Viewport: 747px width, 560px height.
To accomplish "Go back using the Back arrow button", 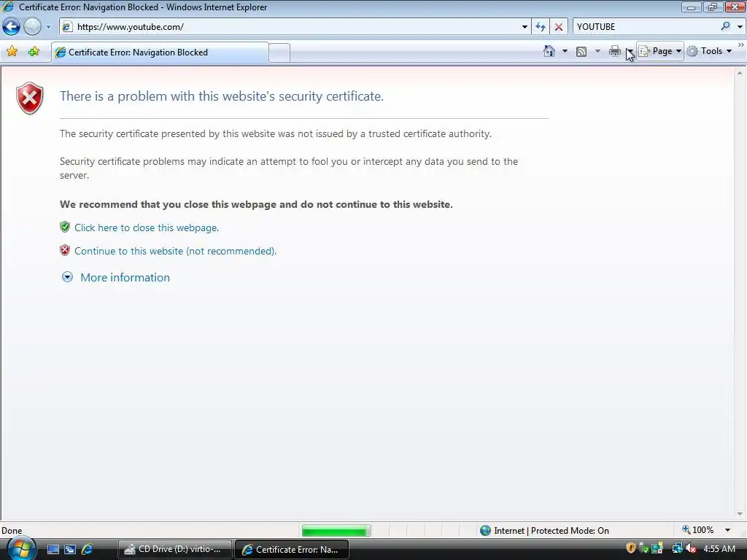I will tap(11, 27).
